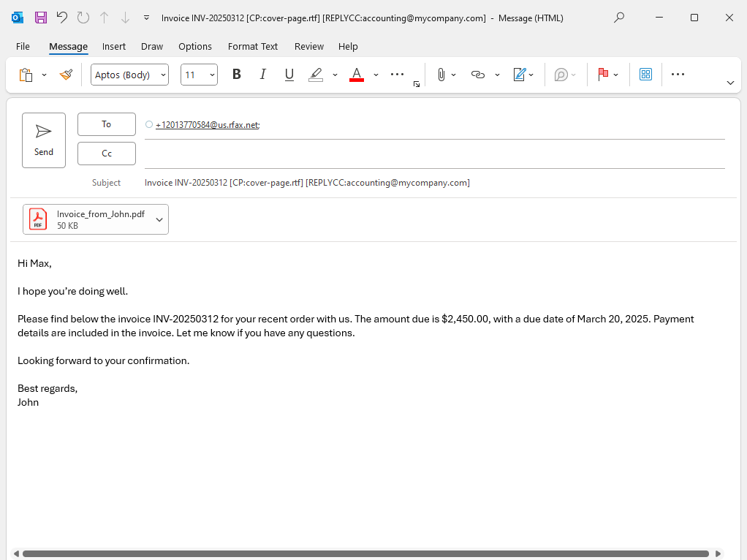Click the scroll left arrow at bottom
Image resolution: width=747 pixels, height=560 pixels.
[16, 553]
